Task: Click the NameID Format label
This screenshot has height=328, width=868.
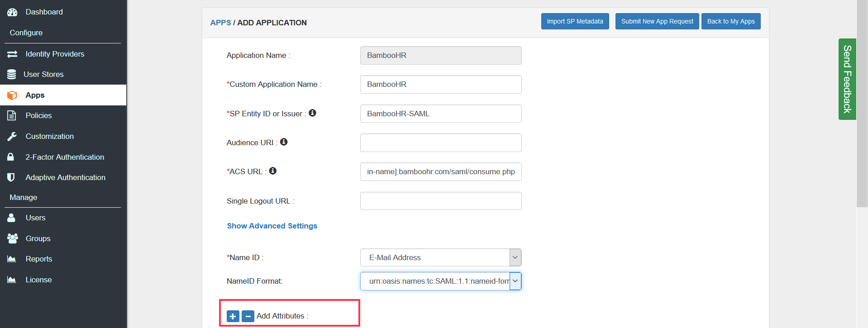Action: pyautogui.click(x=254, y=281)
